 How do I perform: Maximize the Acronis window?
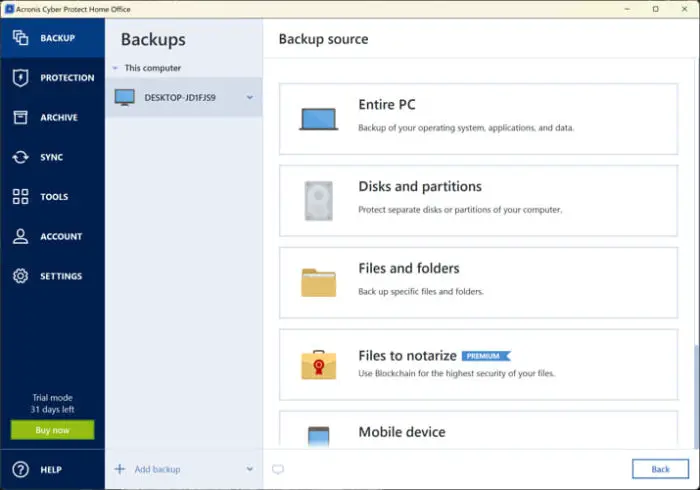[655, 9]
